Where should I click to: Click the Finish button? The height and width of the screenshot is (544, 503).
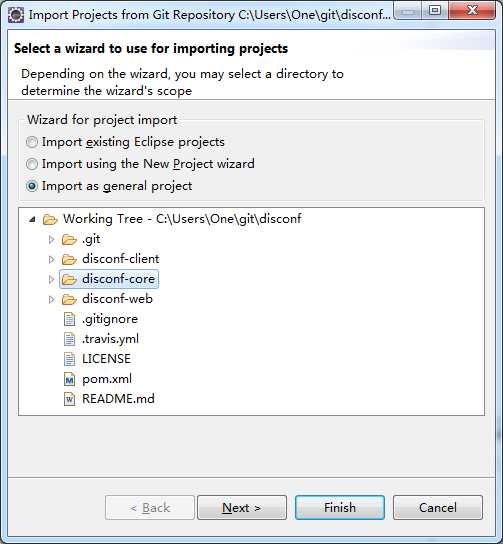pyautogui.click(x=340, y=508)
